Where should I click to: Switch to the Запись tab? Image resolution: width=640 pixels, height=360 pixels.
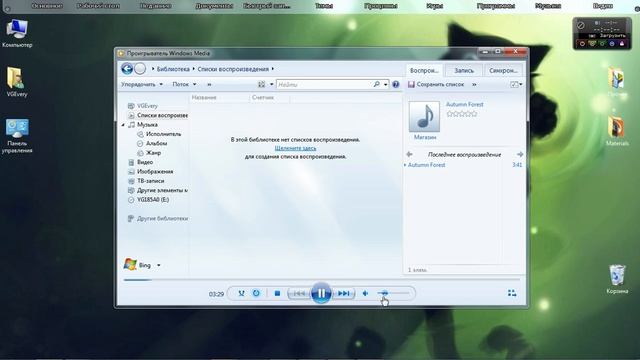(x=464, y=70)
